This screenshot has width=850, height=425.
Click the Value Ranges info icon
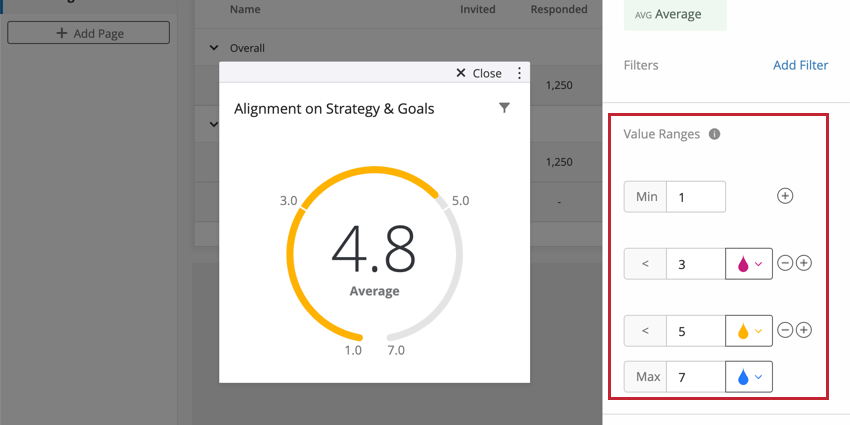coord(714,134)
